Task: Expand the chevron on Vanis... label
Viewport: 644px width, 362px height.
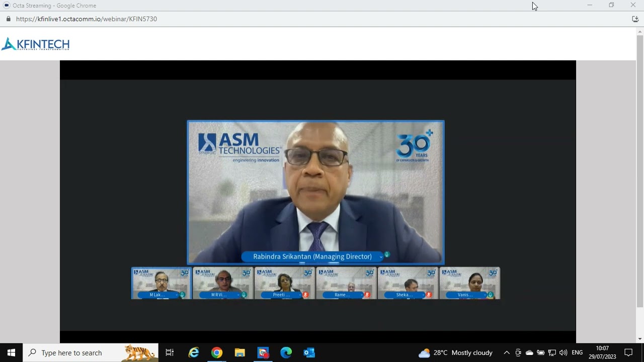Action: (x=485, y=295)
